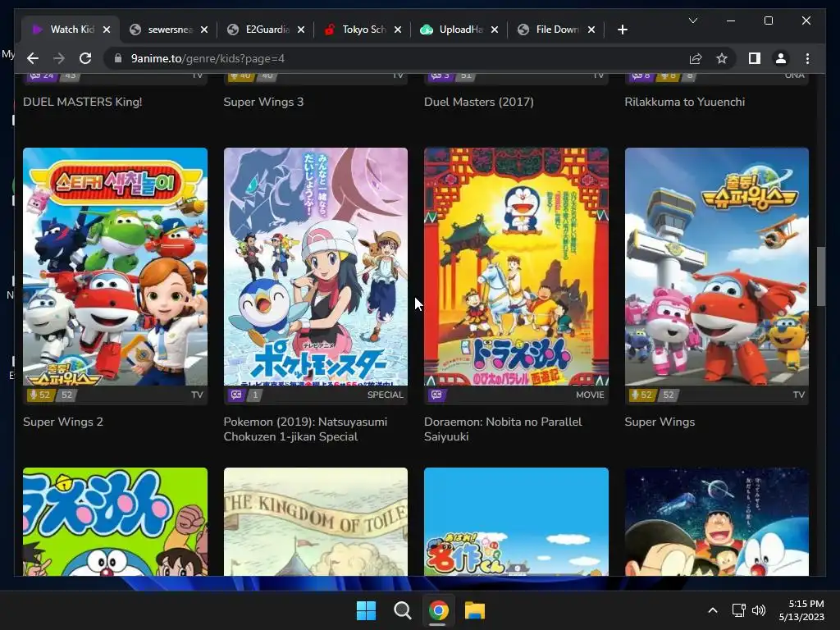Close the Watch Kids tab
840x630 pixels.
click(x=107, y=30)
